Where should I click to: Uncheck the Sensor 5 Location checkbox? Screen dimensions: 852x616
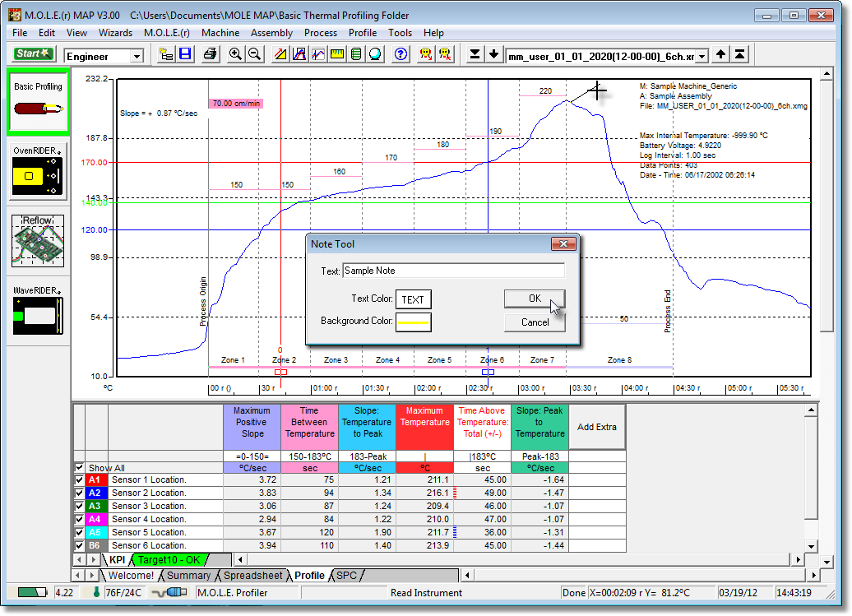pyautogui.click(x=79, y=532)
